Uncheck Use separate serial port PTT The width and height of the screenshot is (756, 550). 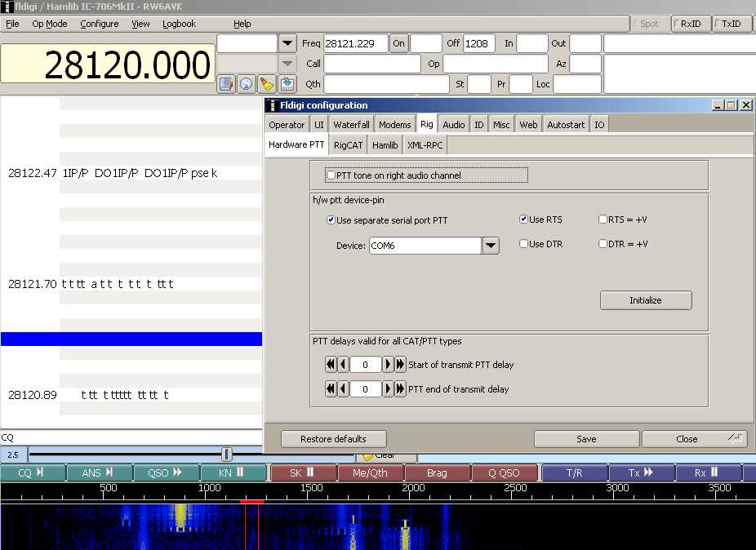tap(331, 220)
